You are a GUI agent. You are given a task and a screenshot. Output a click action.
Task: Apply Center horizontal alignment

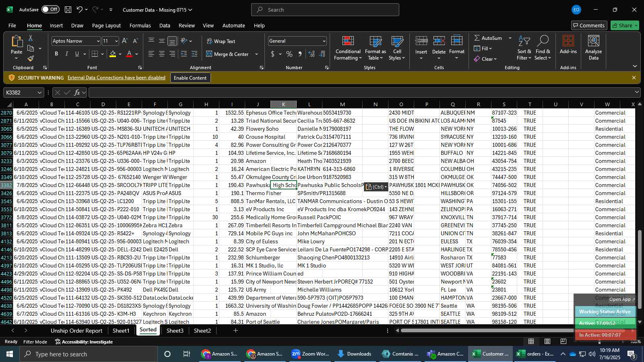coord(162,54)
